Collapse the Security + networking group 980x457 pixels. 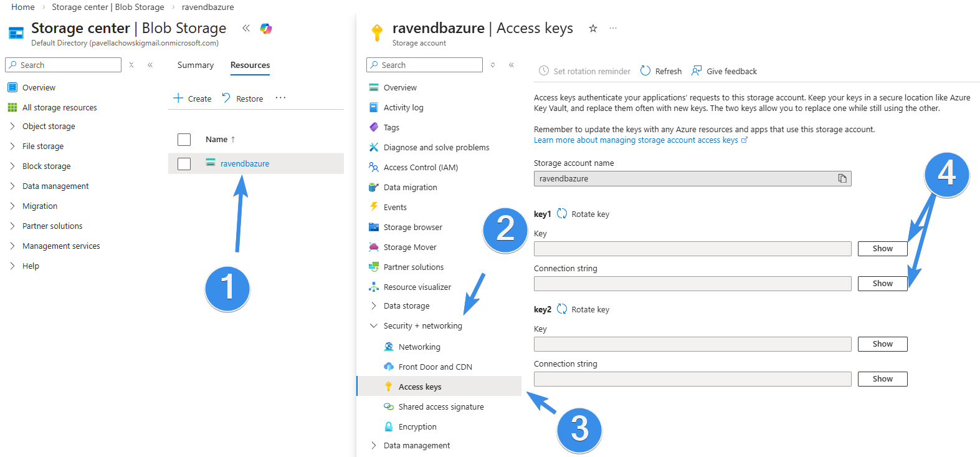coord(374,326)
